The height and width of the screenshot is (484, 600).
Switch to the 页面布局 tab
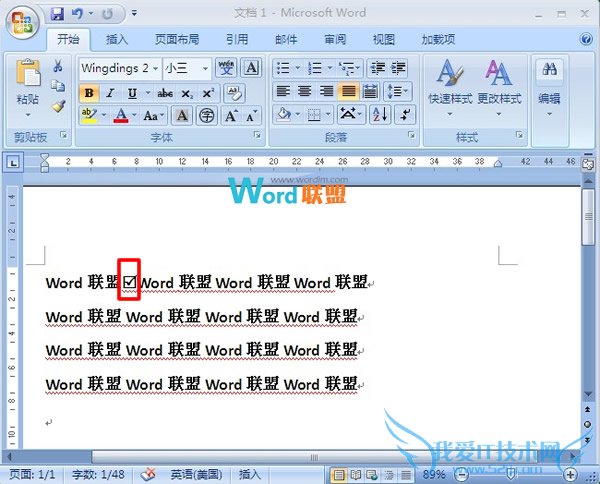(x=177, y=39)
